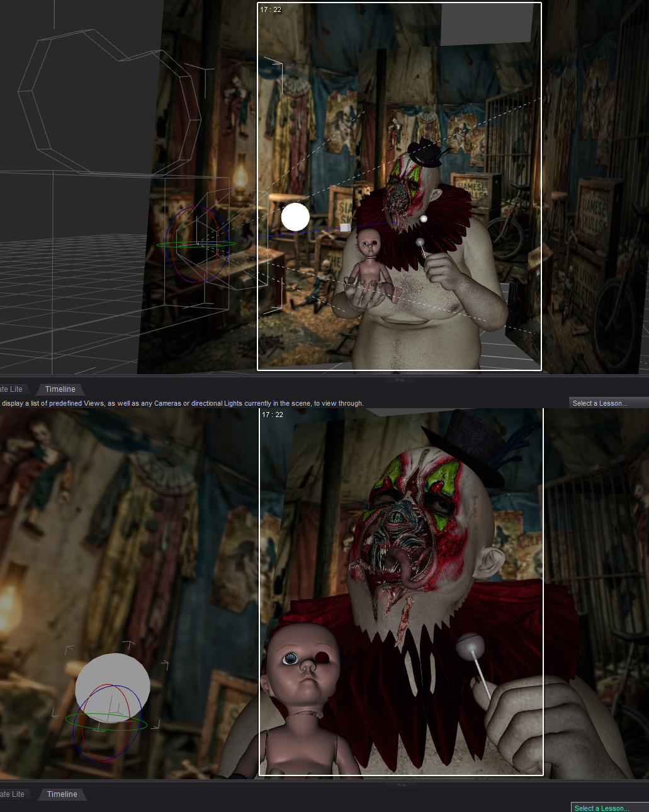Select the large white sphere light in the upper viewport

[x=295, y=217]
